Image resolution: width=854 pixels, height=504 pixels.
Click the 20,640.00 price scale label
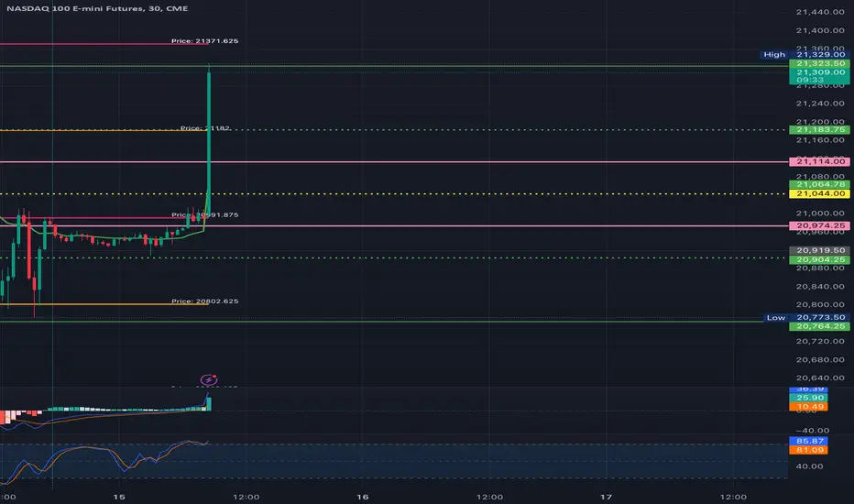820,378
